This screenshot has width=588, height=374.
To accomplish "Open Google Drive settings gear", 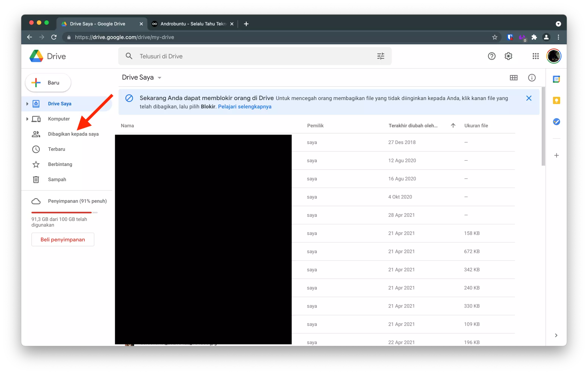I will (x=508, y=56).
